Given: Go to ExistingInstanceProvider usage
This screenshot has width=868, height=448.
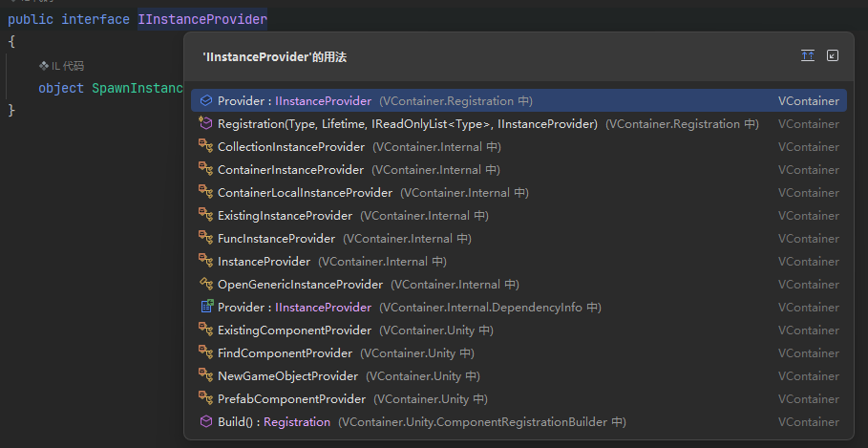Looking at the screenshot, I should [x=285, y=215].
